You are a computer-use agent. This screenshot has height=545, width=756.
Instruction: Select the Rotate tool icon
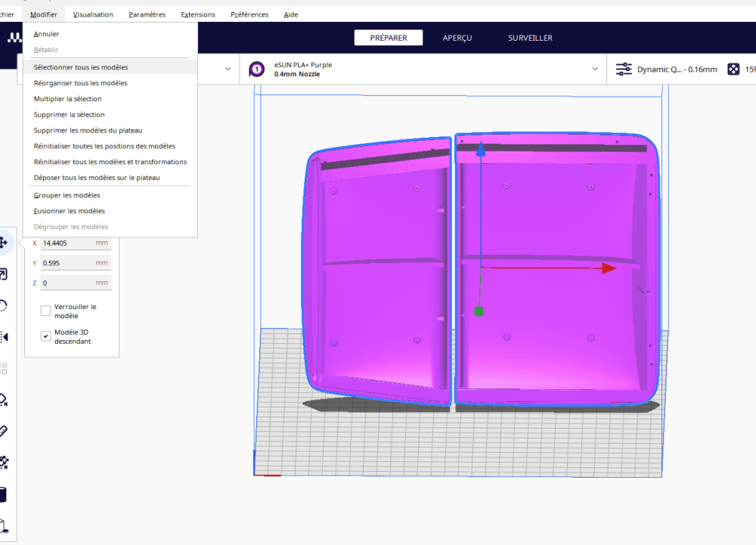[3, 305]
